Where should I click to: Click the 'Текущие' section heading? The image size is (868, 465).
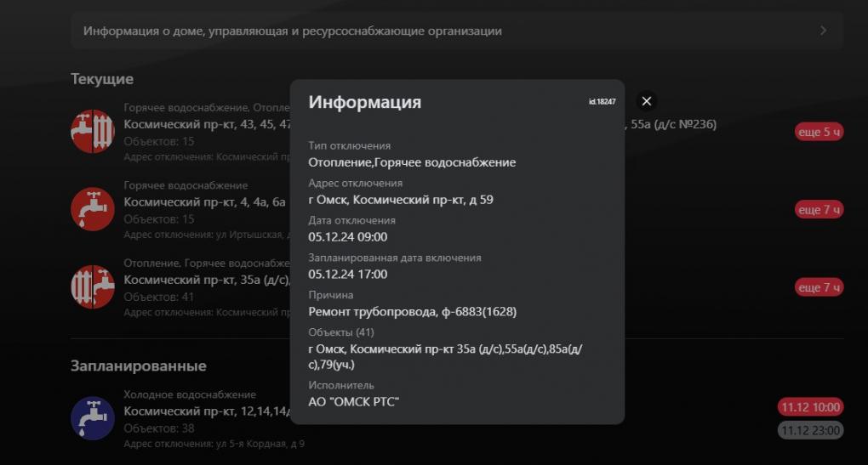[x=102, y=79]
